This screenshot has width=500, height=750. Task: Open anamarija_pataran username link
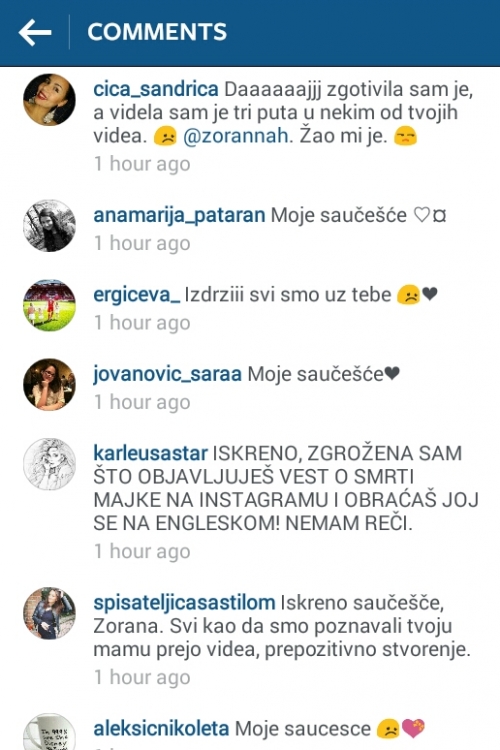(x=179, y=216)
